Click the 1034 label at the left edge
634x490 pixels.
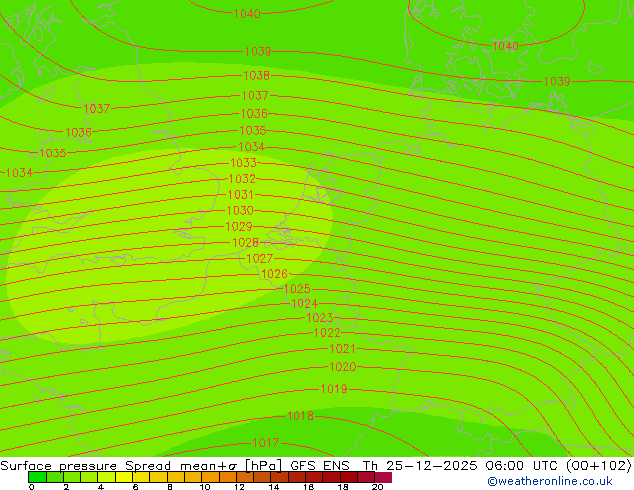(19, 173)
